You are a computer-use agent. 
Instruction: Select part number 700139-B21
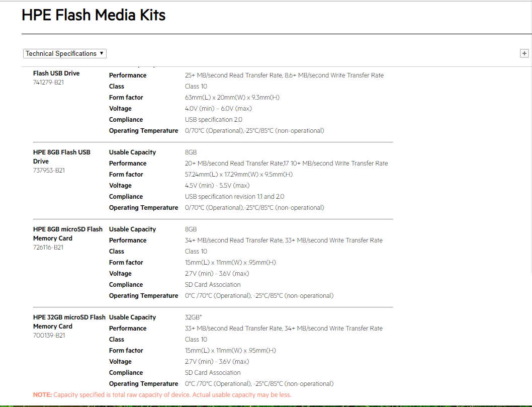(49, 336)
